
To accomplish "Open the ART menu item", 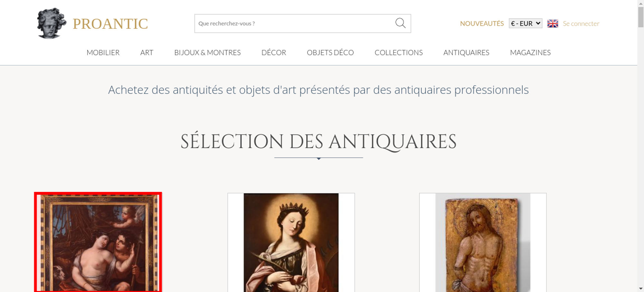I will [147, 52].
